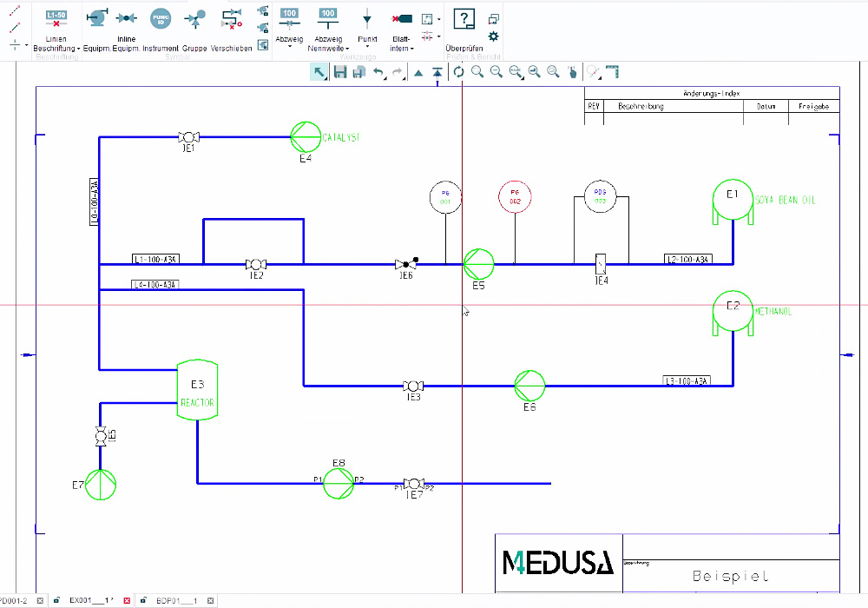Viewport: 868px width, 608px height.
Task: Open the measure ruler tool
Action: click(612, 72)
